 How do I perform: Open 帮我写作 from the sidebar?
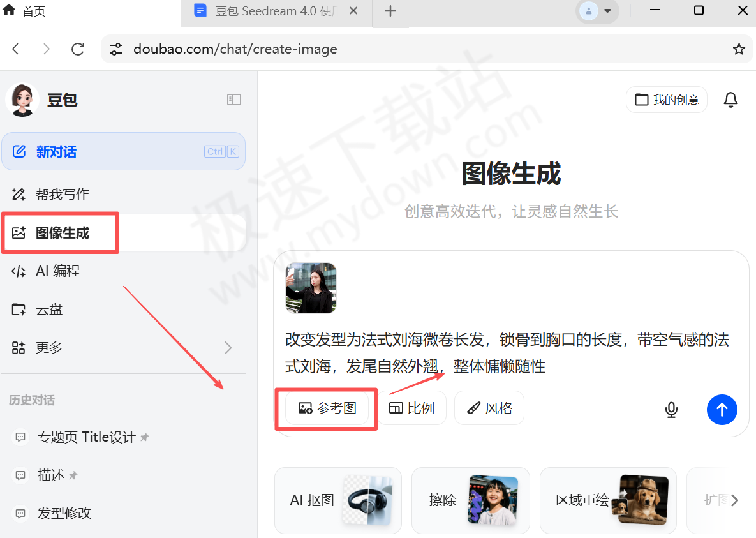click(61, 194)
